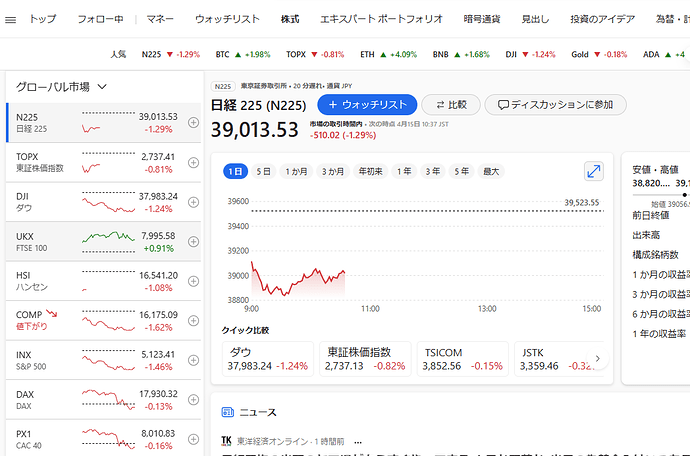Expand the chart to fullscreen

594,171
